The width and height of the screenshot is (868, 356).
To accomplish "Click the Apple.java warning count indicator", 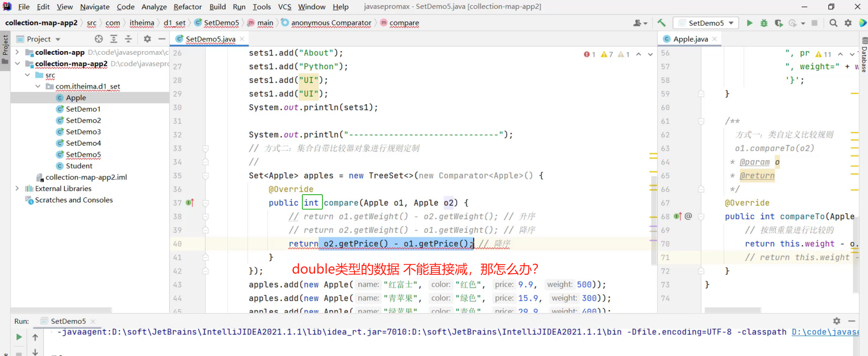I will point(823,54).
